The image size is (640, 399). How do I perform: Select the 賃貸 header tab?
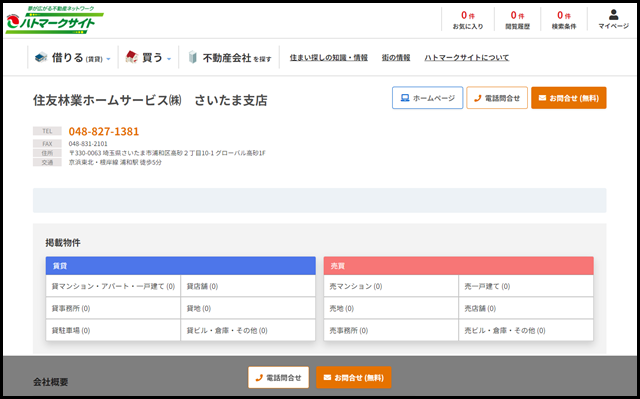[180, 266]
